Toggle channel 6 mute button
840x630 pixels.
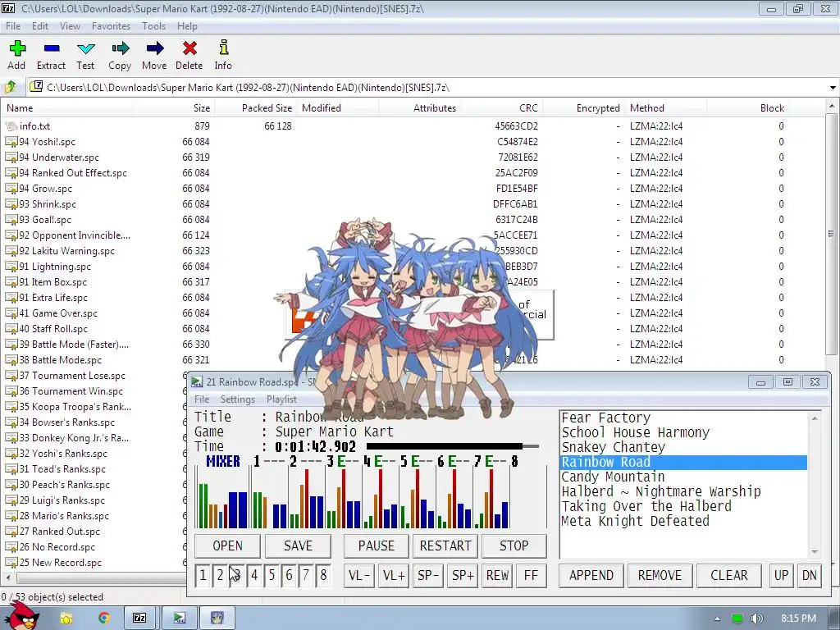[289, 575]
